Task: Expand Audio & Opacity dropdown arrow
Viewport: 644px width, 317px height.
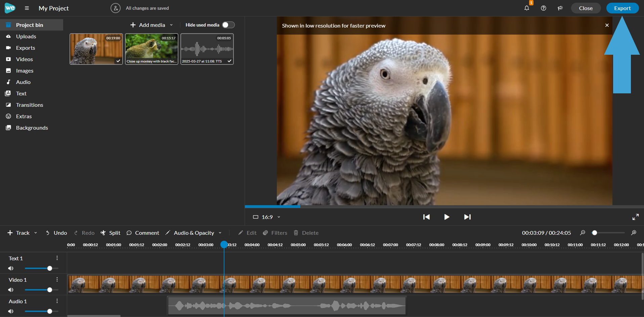Action: [220, 233]
